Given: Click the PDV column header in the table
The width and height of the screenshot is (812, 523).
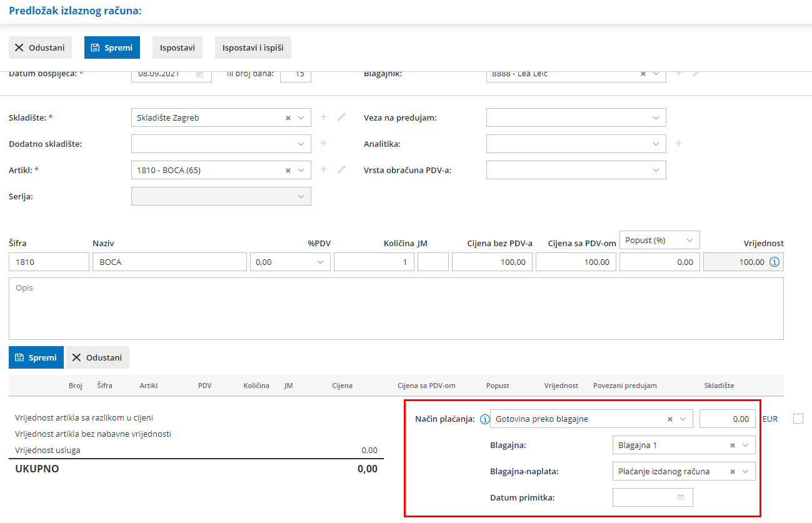Looking at the screenshot, I should click(x=205, y=386).
